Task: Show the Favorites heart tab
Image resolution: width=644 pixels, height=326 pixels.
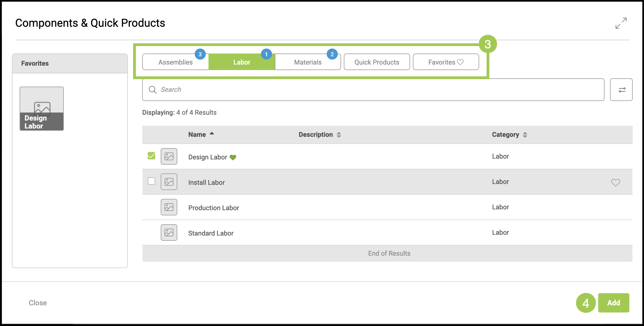Action: coord(446,62)
